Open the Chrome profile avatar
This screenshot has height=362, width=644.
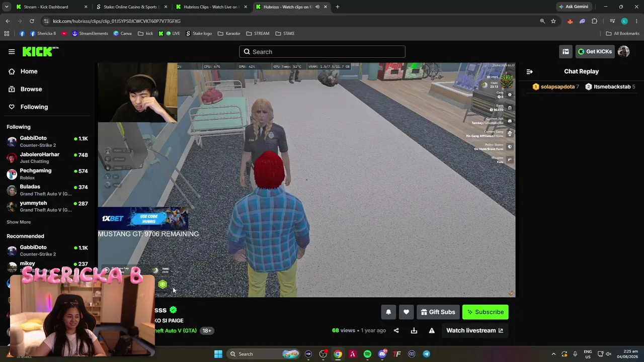tap(624, 21)
